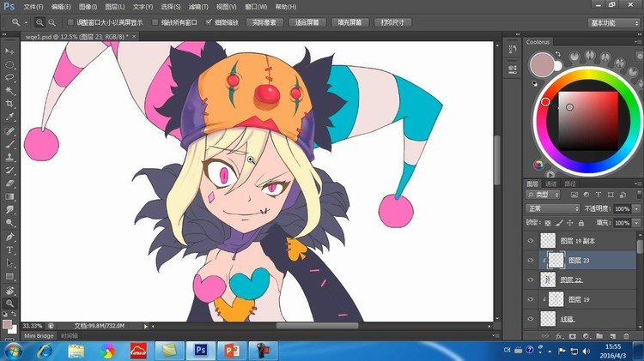The height and width of the screenshot is (361, 644).
Task: Open the opacity slider dropdown arrow
Action: 635,209
